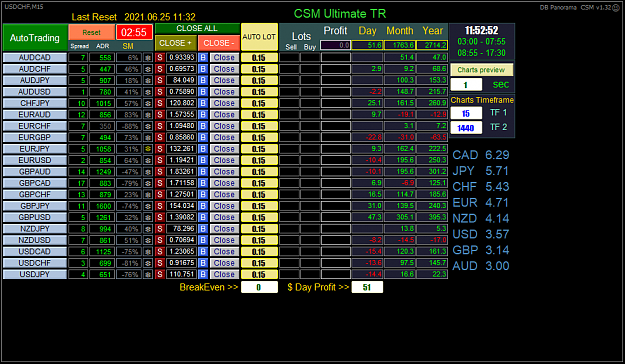This screenshot has height=364, width=625.
Task: Click the Year total 2714.2
Action: [x=432, y=45]
